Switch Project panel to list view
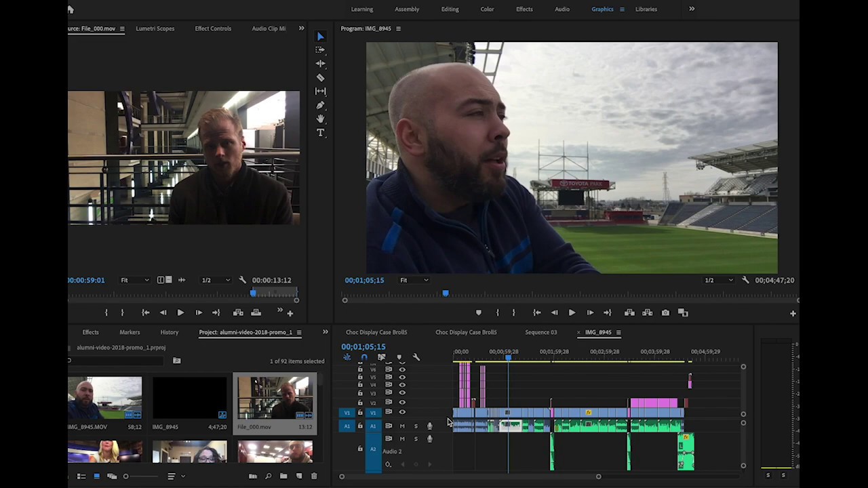The height and width of the screenshot is (488, 868). click(81, 476)
